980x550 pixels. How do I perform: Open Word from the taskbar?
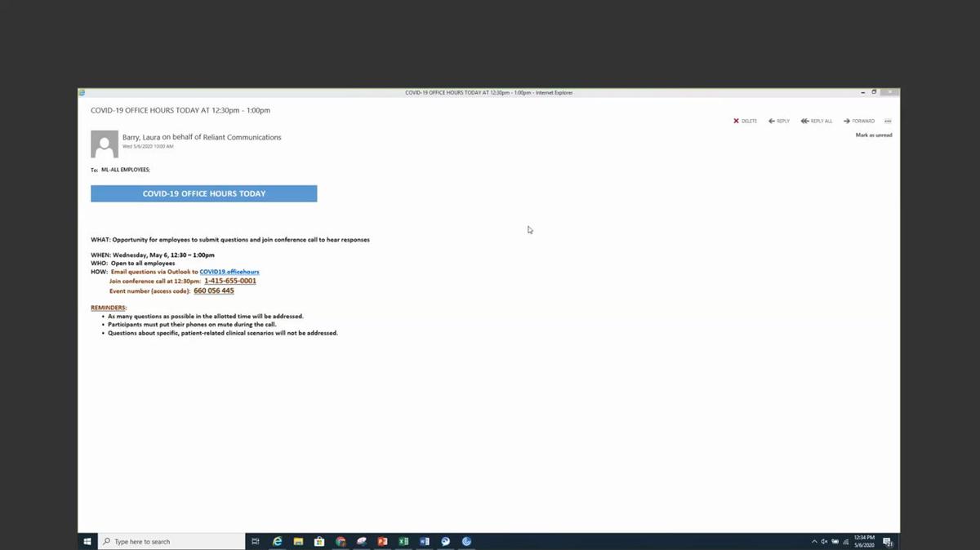[424, 541]
